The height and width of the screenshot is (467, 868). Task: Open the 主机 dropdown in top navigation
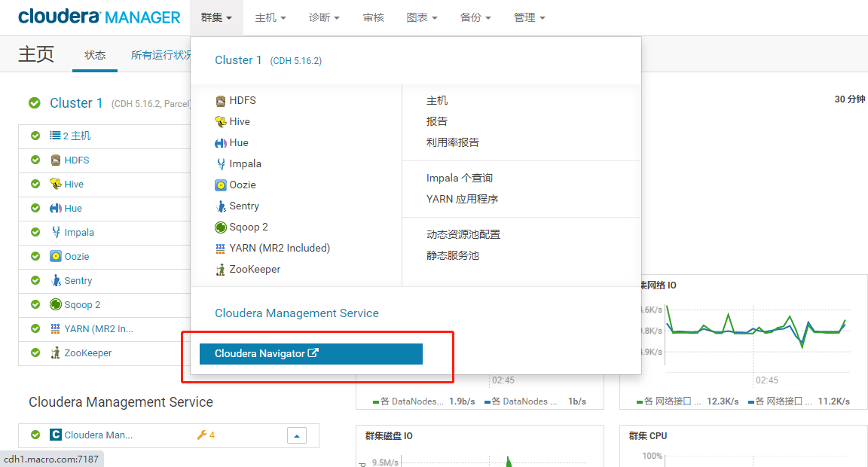[x=270, y=18]
